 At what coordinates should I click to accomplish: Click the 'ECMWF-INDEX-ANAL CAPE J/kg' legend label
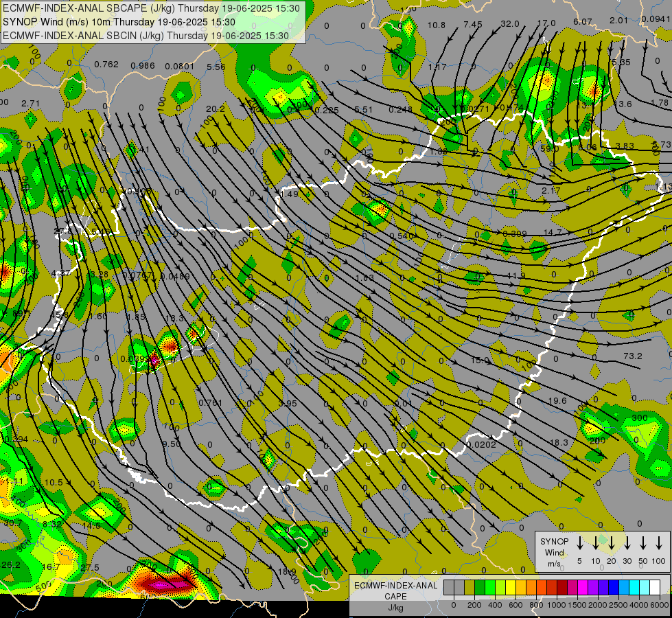tap(395, 596)
